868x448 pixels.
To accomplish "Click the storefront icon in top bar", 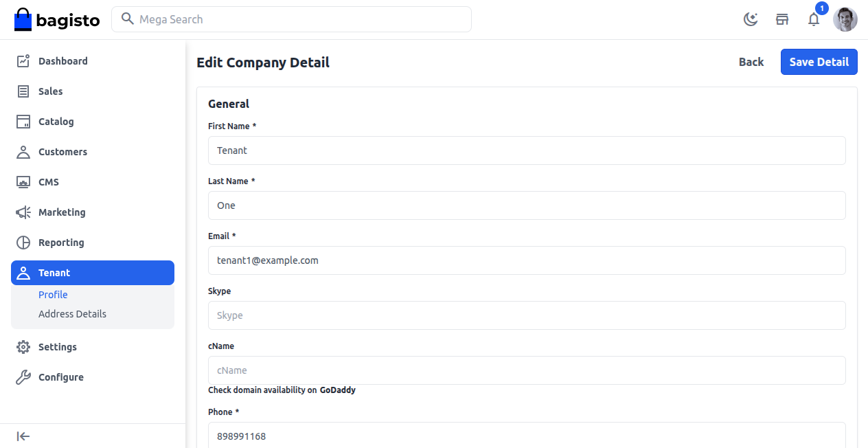I will [x=782, y=19].
